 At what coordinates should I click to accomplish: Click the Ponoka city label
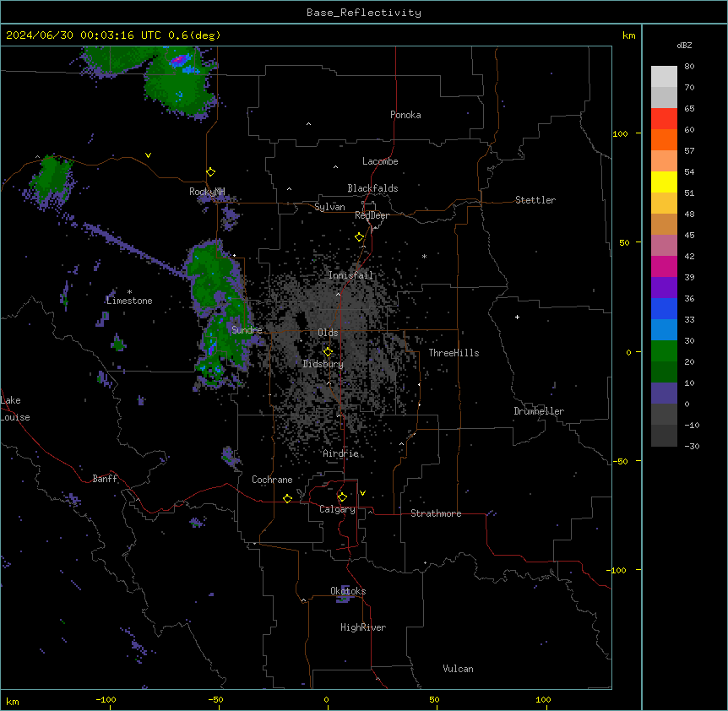[405, 115]
